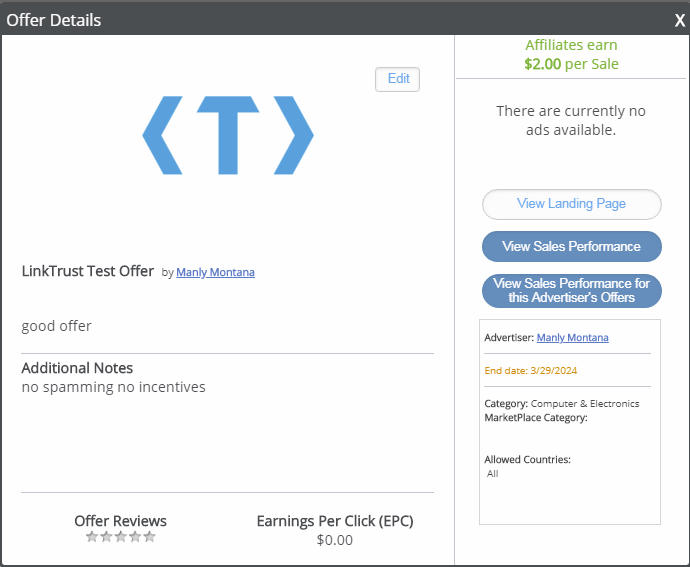Click the Additional Notes heading
The height and width of the screenshot is (567, 690).
(77, 368)
